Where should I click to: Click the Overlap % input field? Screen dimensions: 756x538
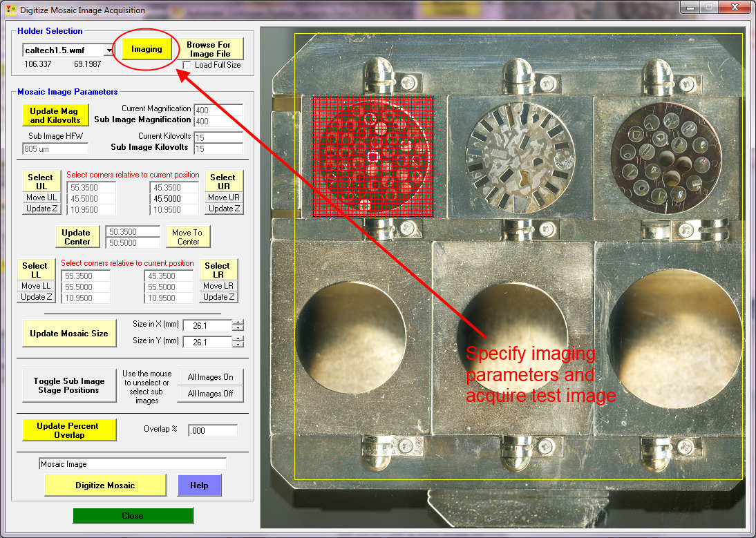click(x=212, y=430)
